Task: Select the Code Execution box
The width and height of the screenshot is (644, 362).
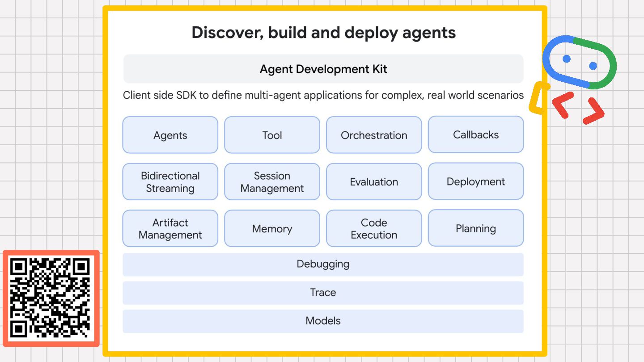Action: 374,229
